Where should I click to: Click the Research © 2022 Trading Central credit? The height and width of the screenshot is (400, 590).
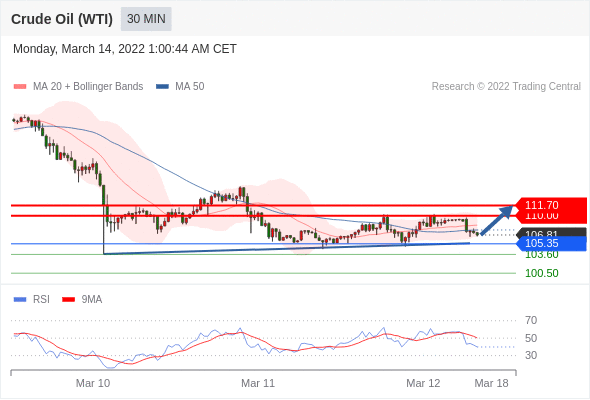click(x=506, y=87)
